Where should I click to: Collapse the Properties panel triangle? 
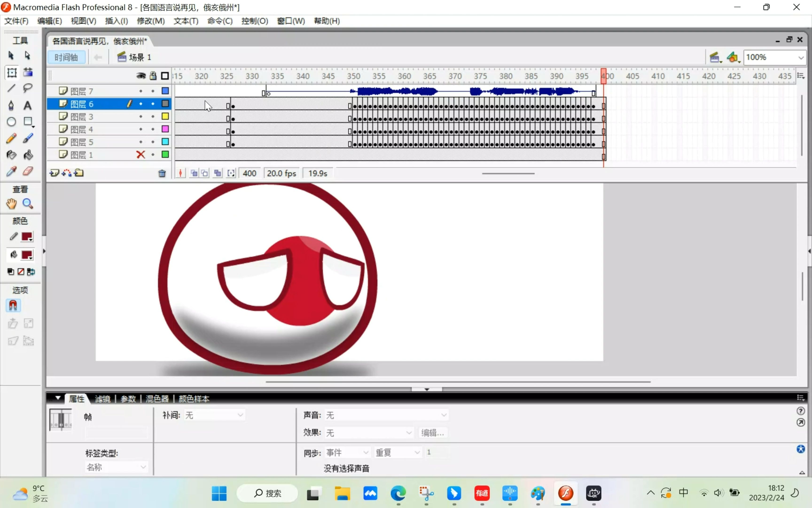(x=58, y=398)
